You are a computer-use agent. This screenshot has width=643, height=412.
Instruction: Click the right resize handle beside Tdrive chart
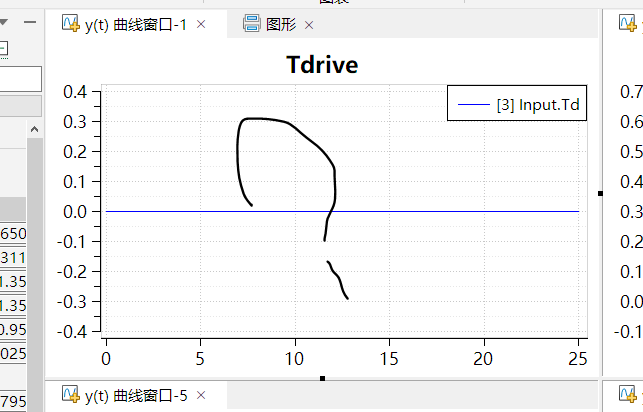coord(600,193)
